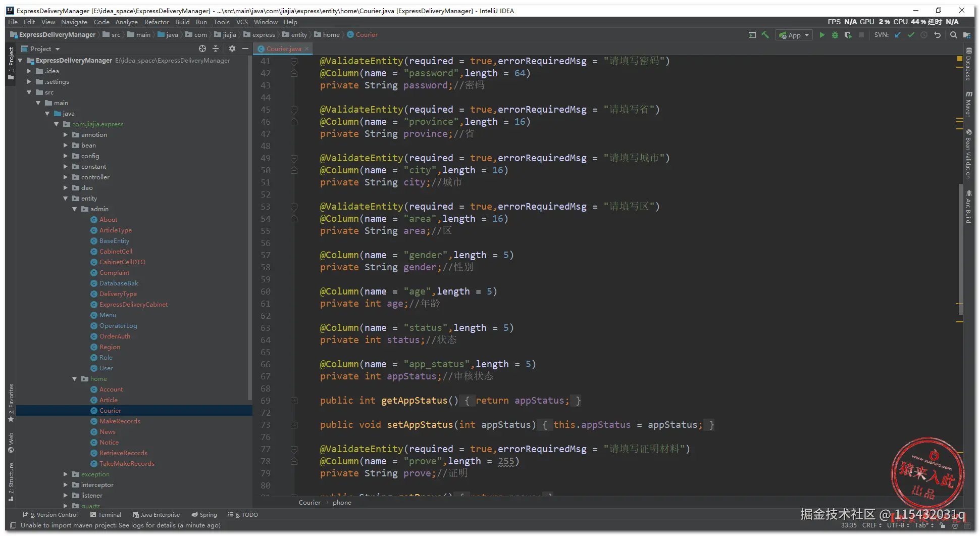Open the App run configuration dropdown

(794, 35)
